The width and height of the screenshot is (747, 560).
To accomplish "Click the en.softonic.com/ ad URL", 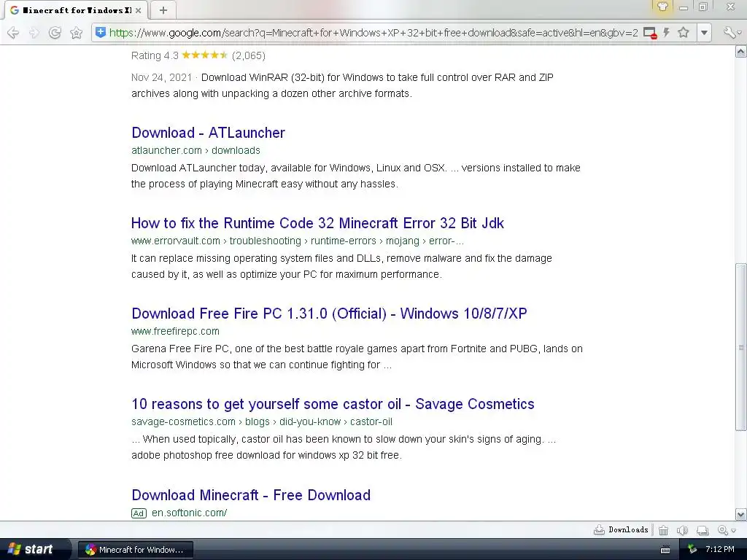I will click(189, 513).
